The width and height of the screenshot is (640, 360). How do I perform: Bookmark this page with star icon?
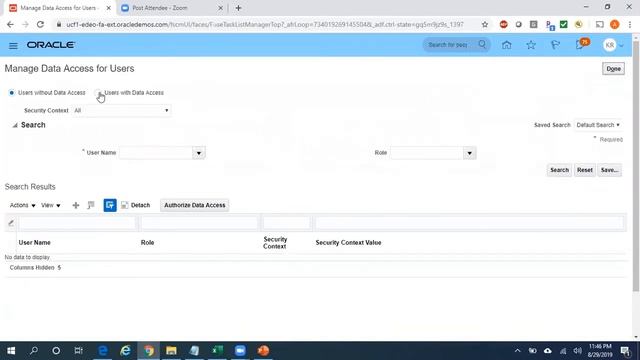(x=484, y=24)
